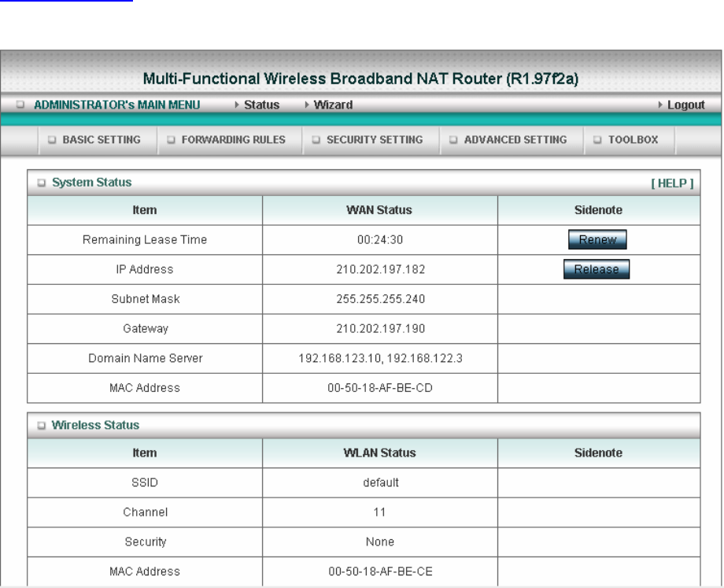The height and width of the screenshot is (588, 724).
Task: Click the square icon on BASIC SETTING
Action: (x=52, y=139)
